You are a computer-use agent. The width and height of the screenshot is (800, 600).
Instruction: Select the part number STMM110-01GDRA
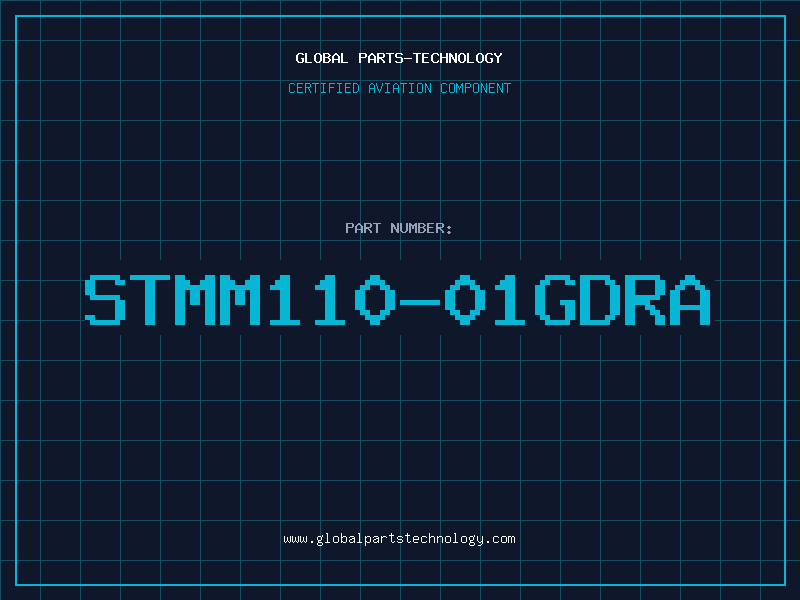pyautogui.click(x=398, y=300)
